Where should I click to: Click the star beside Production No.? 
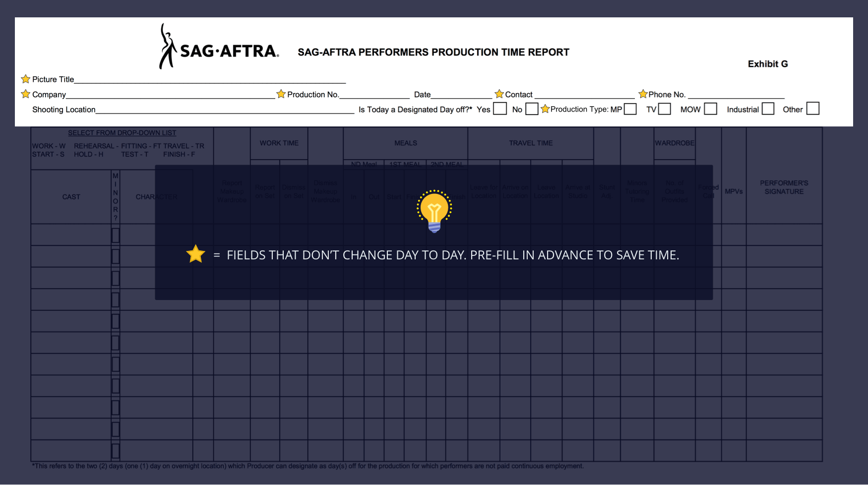tap(281, 94)
